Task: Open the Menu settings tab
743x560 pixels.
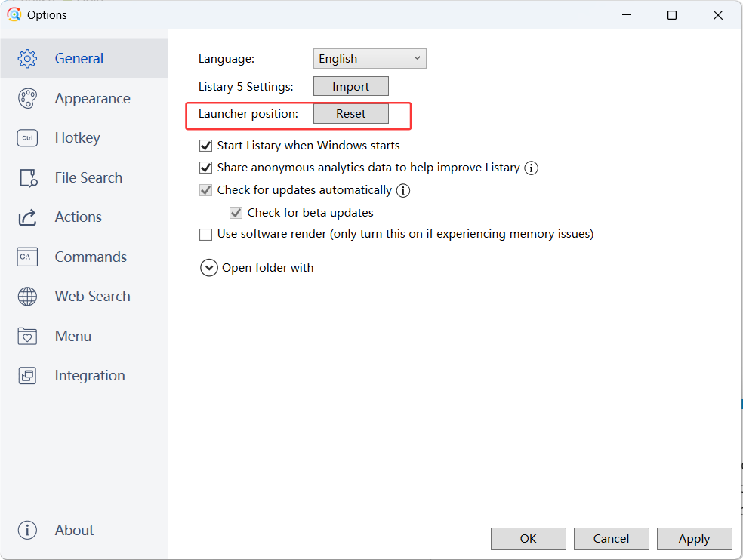Action: (72, 337)
